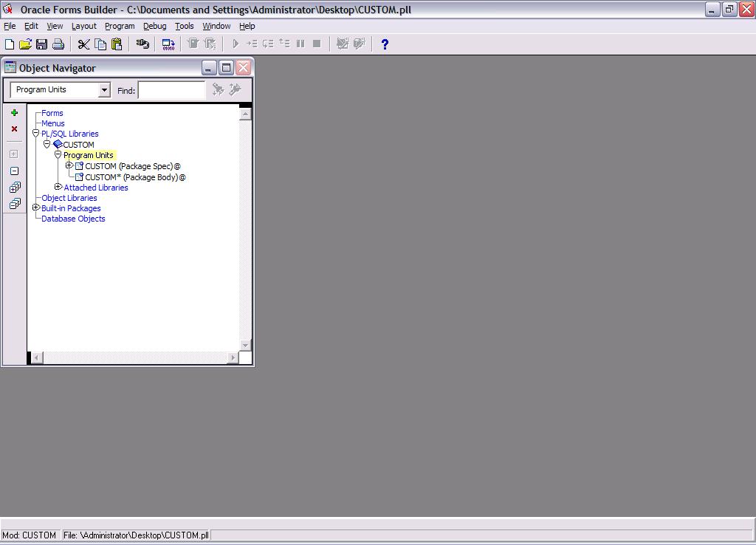Click the Collapse icon in navigator sidebar
This screenshot has width=756, height=545.
pos(15,171)
